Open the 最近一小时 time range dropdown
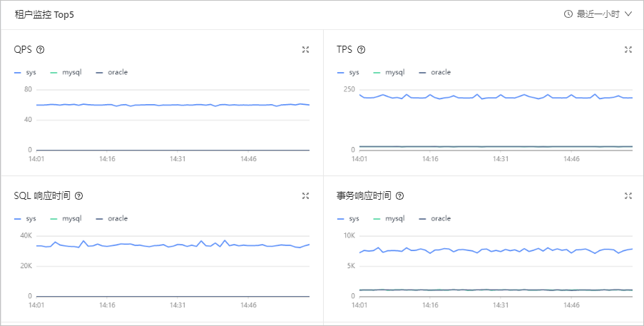The width and height of the screenshot is (644, 326). point(598,14)
